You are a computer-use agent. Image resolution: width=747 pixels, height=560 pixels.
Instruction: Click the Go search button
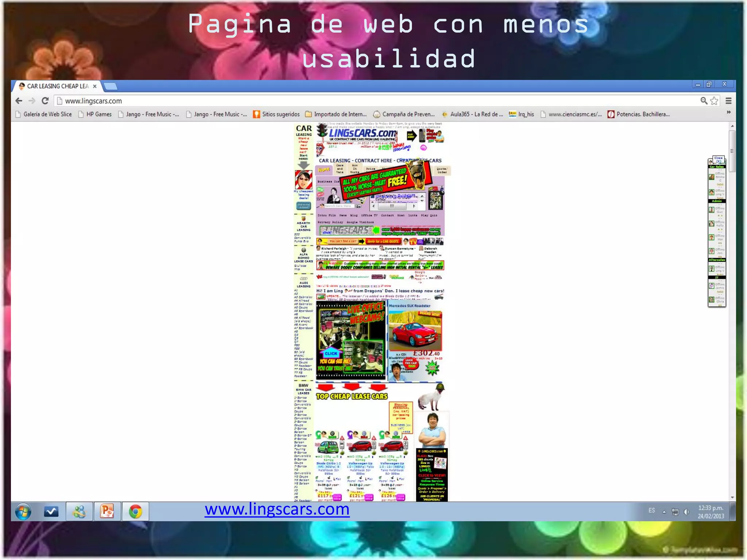pyautogui.click(x=358, y=206)
